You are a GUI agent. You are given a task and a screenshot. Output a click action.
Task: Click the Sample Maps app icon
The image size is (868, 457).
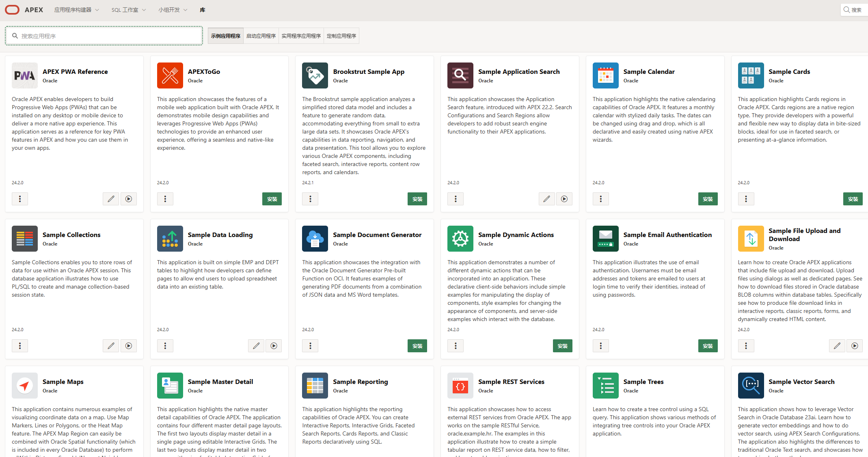coord(25,386)
